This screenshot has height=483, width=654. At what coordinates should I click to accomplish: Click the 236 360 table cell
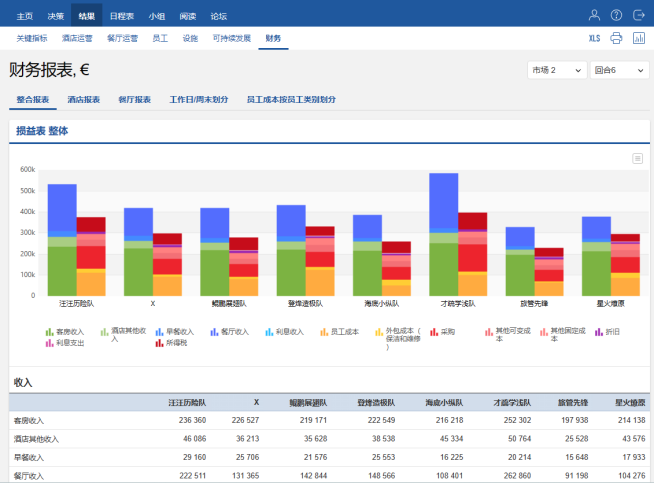(x=192, y=420)
